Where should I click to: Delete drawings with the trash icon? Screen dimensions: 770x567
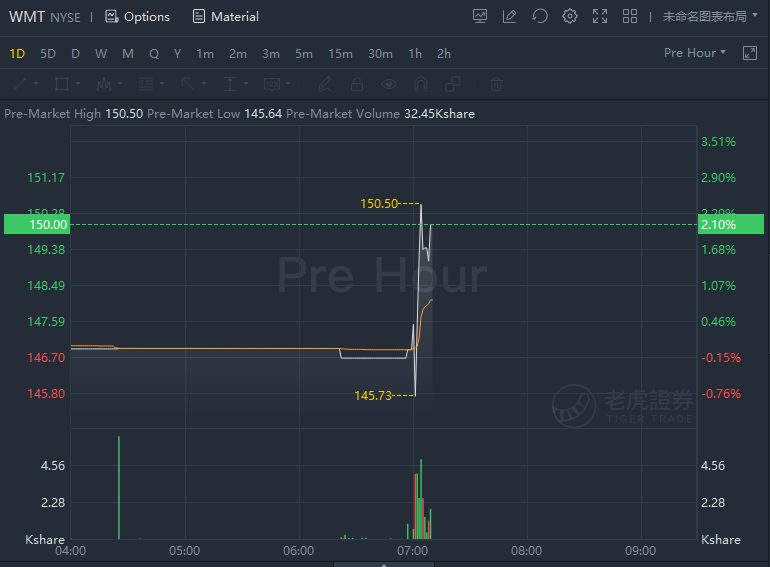point(496,84)
